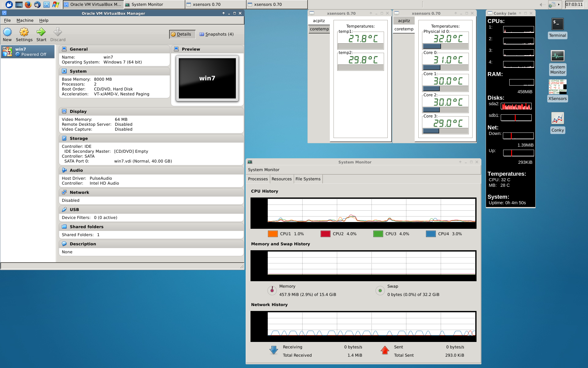
Task: Click the Preview section monitor icon
Action: 176,49
